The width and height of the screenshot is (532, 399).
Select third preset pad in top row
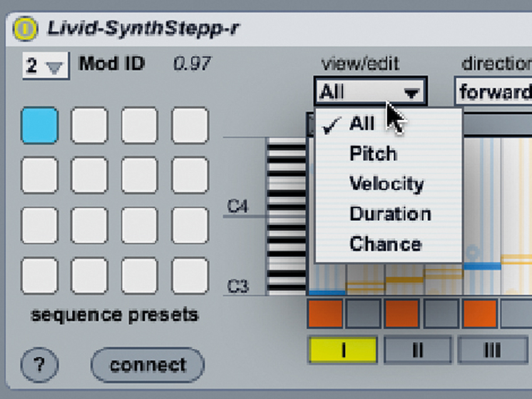pyautogui.click(x=140, y=125)
